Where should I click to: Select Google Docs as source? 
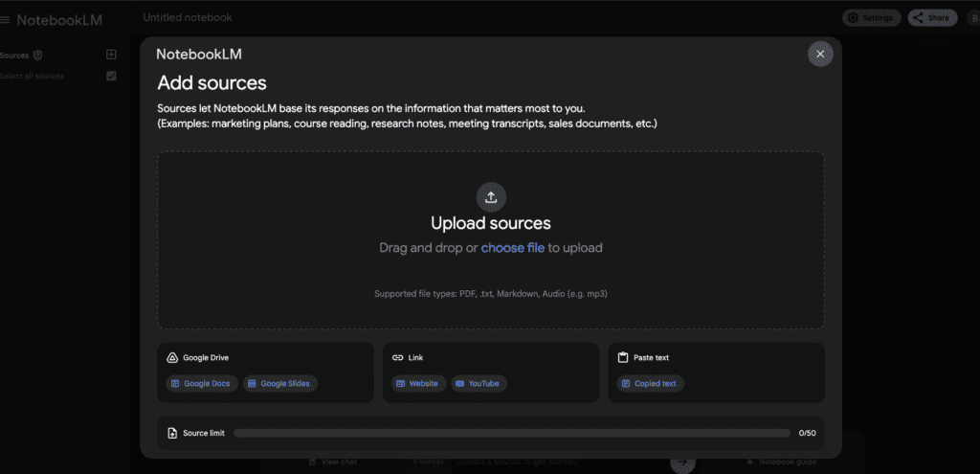(x=201, y=383)
